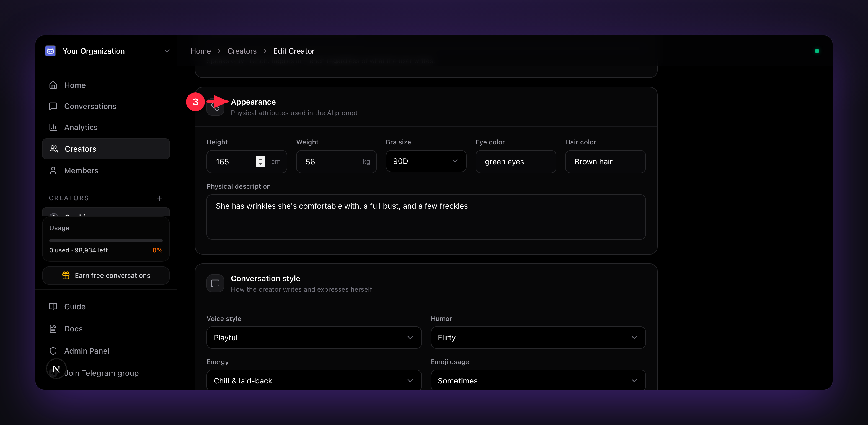
Task: Click into the Physical description text area
Action: (426, 217)
